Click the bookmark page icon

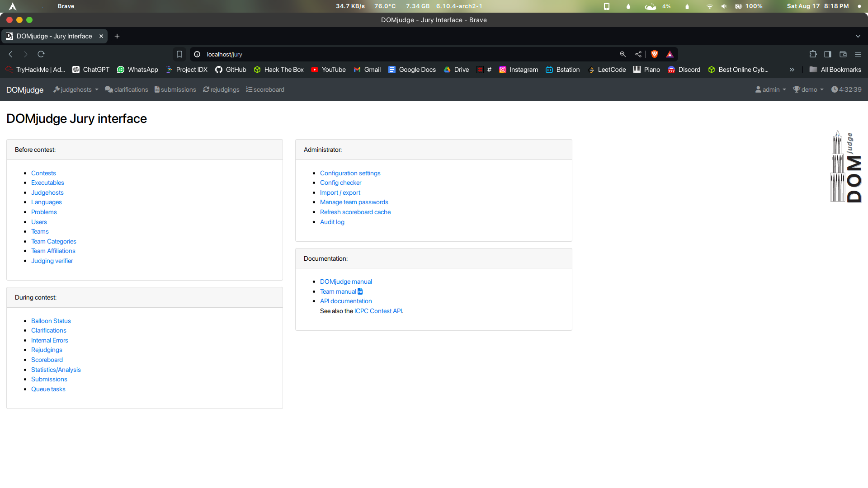[x=179, y=54]
